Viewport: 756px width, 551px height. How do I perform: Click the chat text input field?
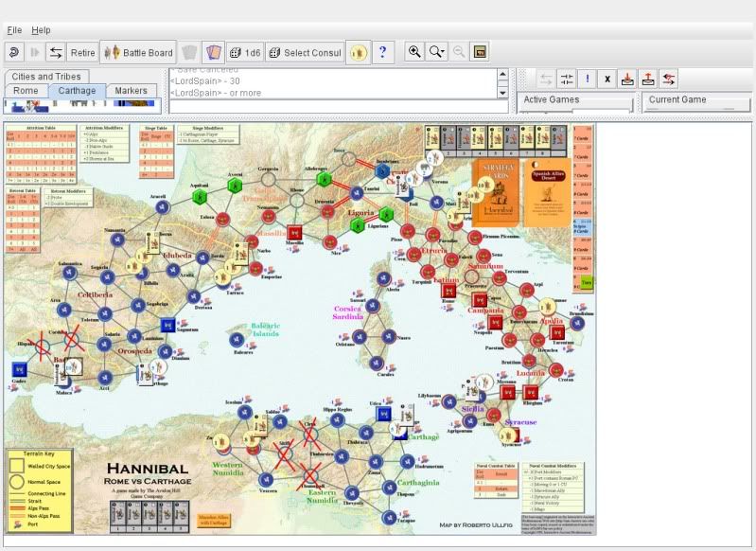tap(339, 107)
